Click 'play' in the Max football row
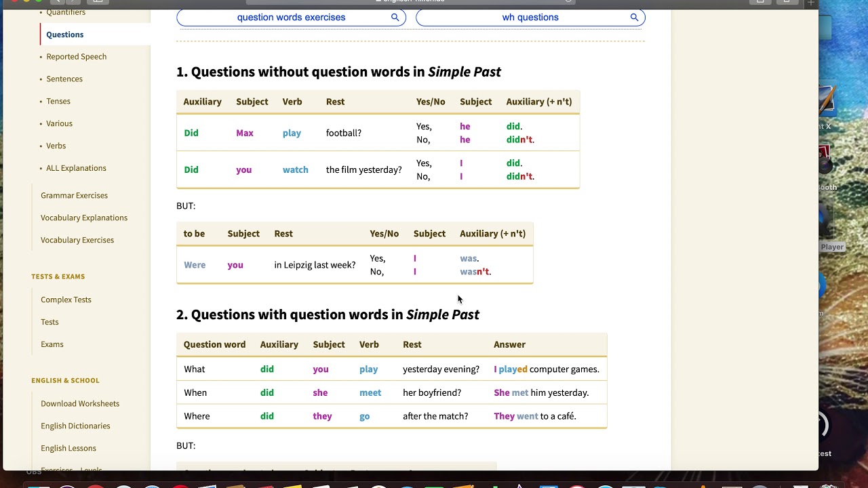This screenshot has height=488, width=868. 292,133
